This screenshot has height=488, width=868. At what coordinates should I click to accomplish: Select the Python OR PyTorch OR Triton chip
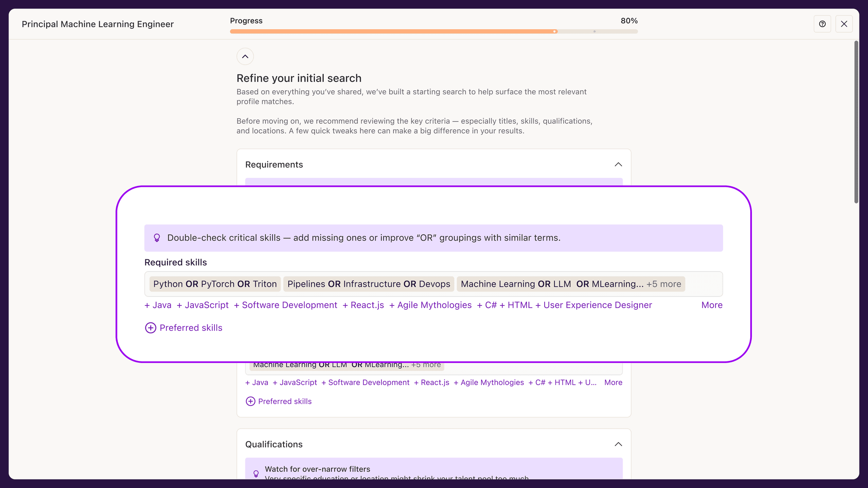click(x=214, y=284)
